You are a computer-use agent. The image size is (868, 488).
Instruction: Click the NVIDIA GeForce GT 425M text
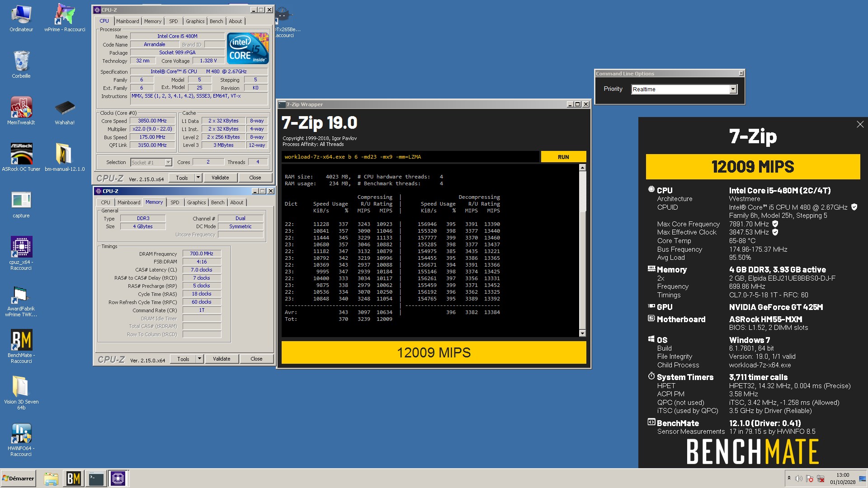point(776,307)
